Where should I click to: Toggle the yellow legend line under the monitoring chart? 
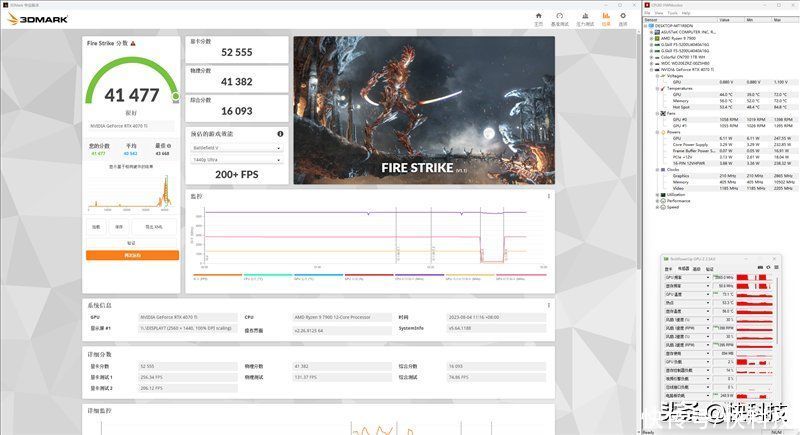point(469,275)
